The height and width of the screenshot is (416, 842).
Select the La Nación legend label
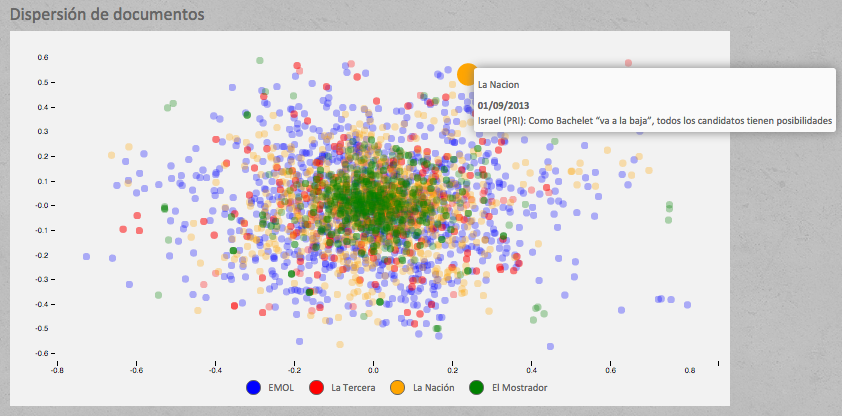point(433,388)
